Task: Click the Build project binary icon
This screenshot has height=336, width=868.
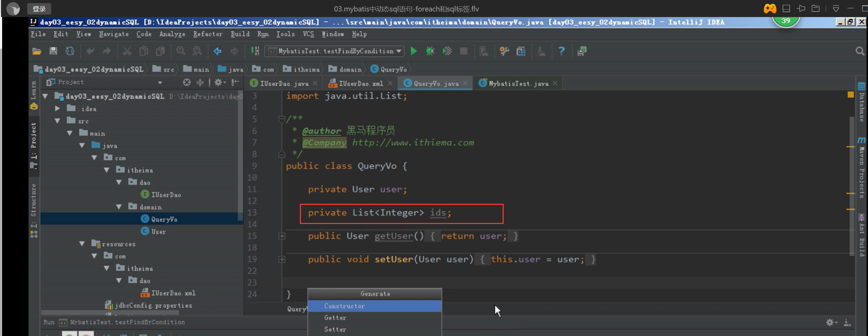Action: (x=255, y=51)
